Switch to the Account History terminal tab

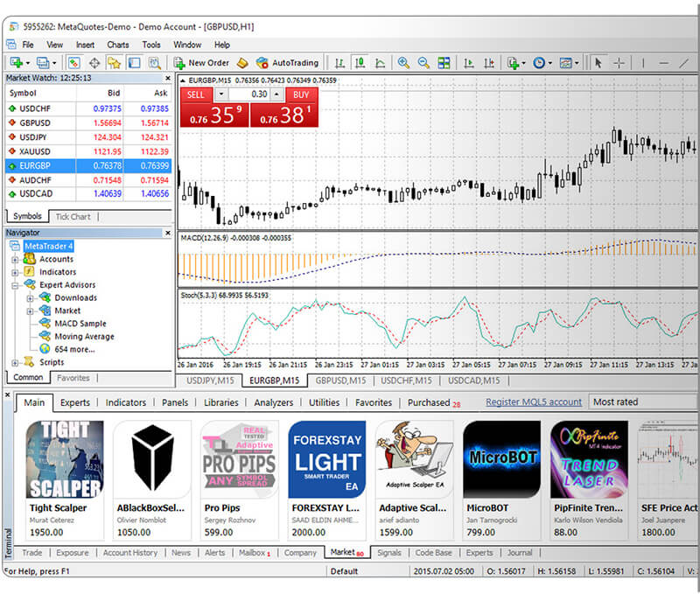130,553
